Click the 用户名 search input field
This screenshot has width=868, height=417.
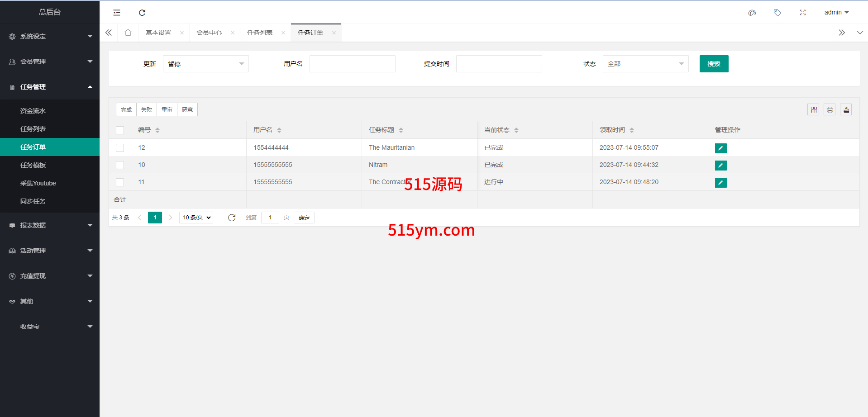click(x=352, y=64)
